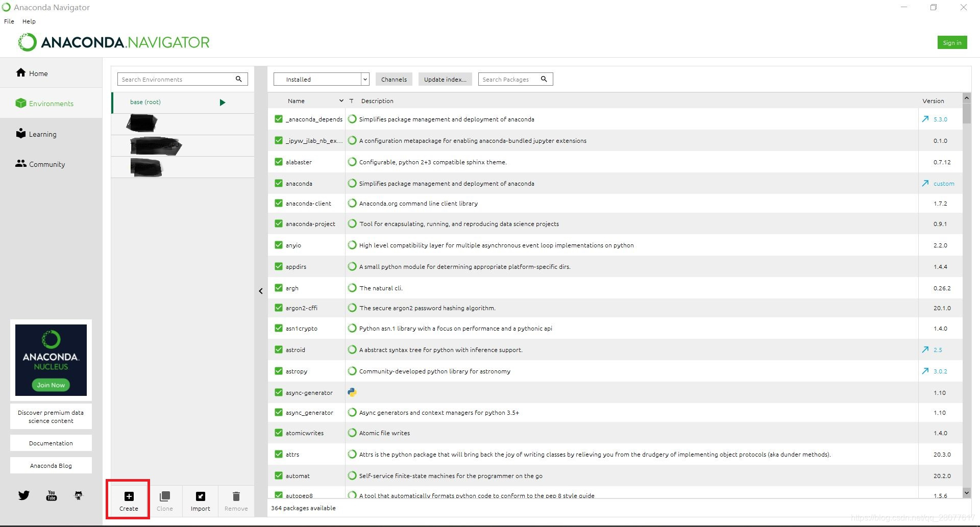Open the File menu
The image size is (980, 527).
[x=9, y=21]
